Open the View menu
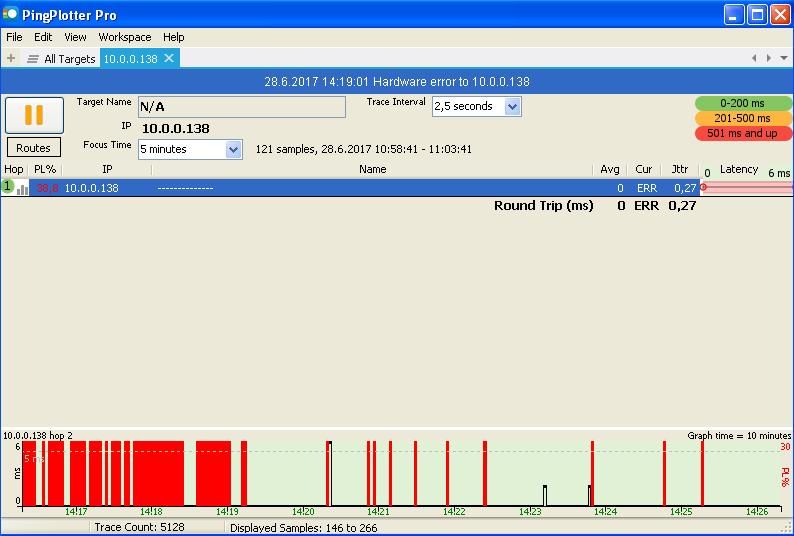This screenshot has height=536, width=794. tap(75, 37)
